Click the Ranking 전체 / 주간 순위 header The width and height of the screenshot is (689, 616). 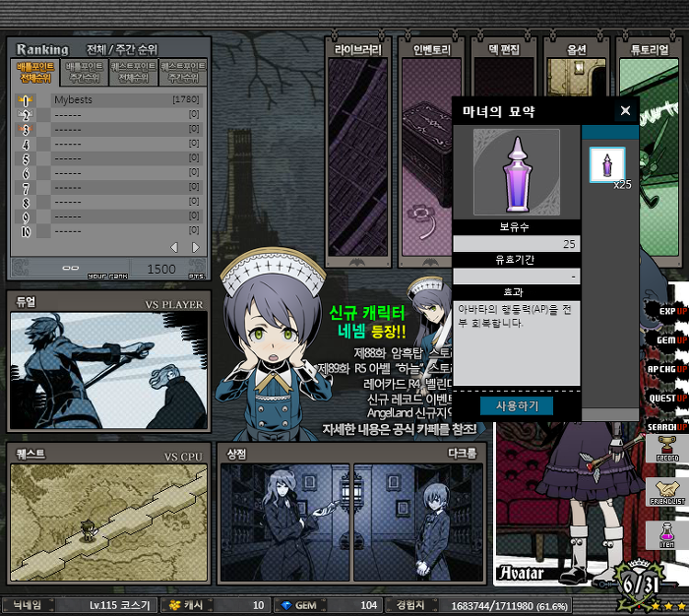[87, 49]
